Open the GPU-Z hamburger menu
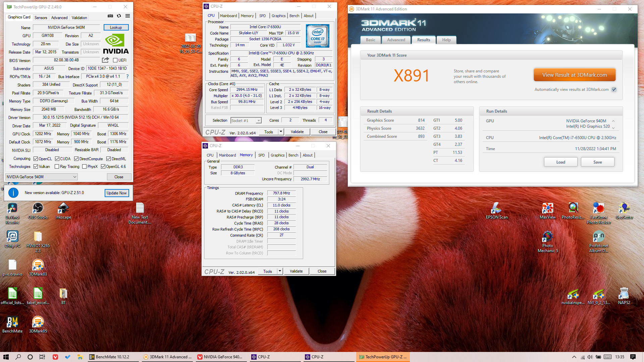The width and height of the screenshot is (644, 362). [x=127, y=16]
